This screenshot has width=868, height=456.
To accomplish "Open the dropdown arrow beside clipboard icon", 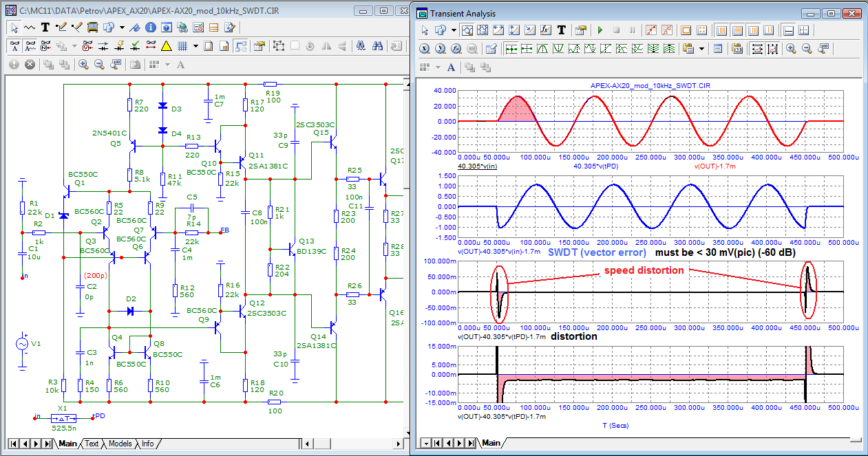I will pos(701,49).
